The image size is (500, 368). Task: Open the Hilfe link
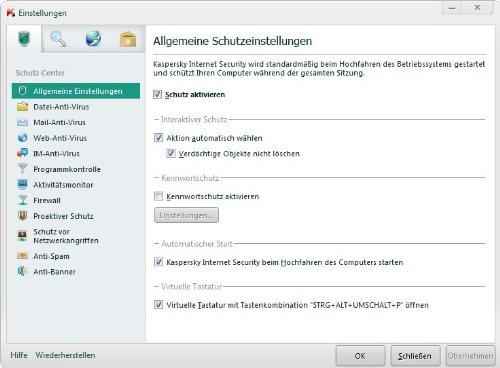click(19, 355)
